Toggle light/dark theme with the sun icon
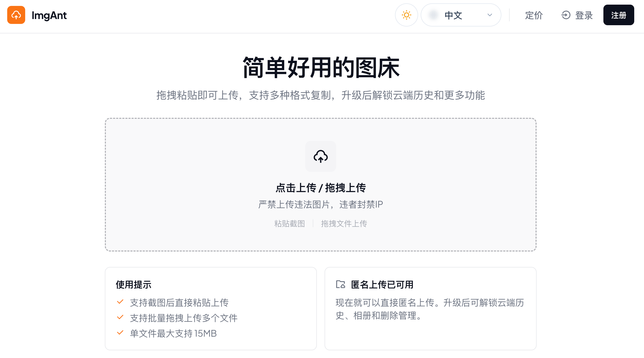 (x=406, y=15)
